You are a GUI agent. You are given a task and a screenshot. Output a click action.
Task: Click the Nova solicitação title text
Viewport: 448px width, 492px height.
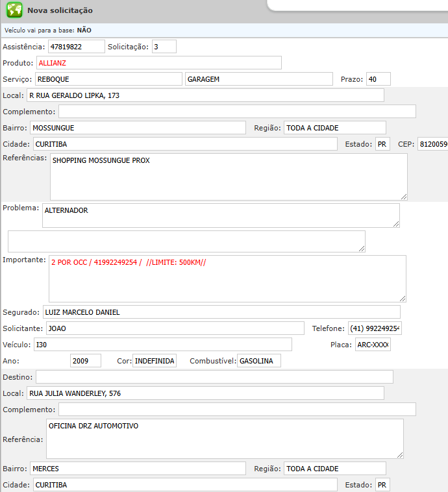[x=60, y=10]
